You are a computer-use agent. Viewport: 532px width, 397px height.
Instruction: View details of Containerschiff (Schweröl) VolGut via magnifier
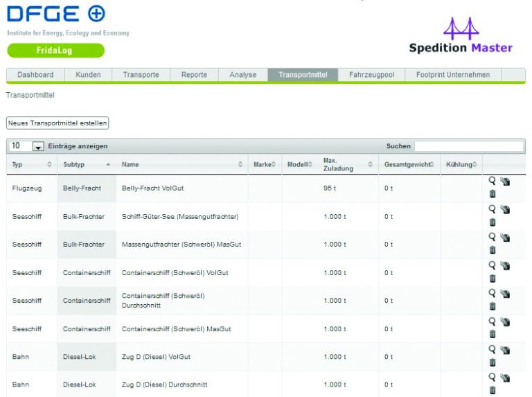pos(493,265)
